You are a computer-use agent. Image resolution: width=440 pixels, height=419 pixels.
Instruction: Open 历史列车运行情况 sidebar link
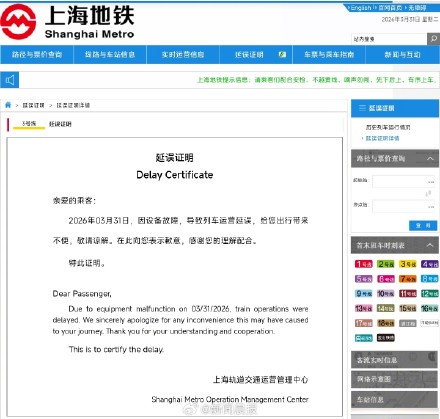click(388, 127)
